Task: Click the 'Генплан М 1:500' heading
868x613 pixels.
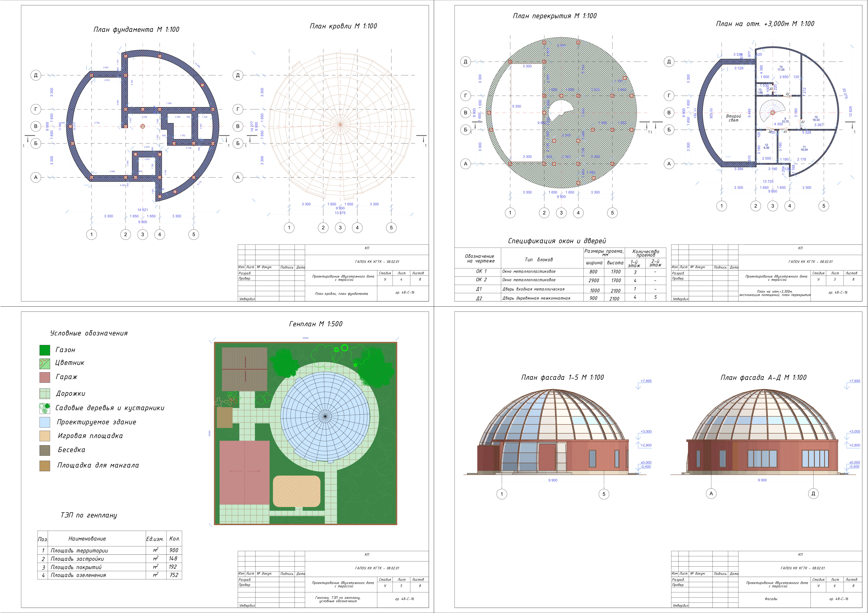Action: (316, 324)
